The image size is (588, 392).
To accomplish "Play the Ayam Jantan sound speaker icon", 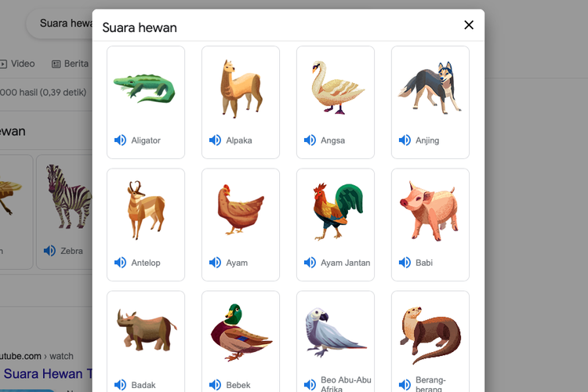I will click(x=310, y=263).
